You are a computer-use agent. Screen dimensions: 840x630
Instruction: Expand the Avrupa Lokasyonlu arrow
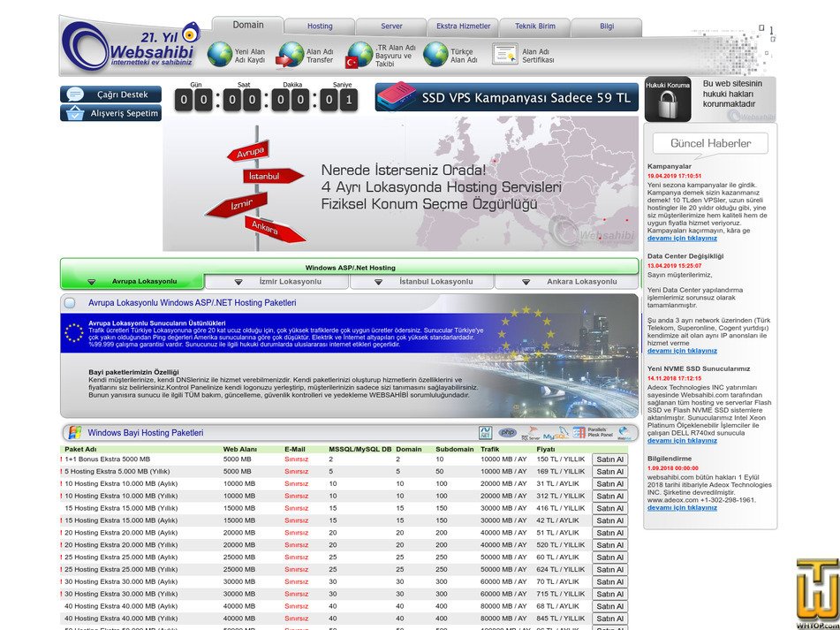[x=92, y=282]
